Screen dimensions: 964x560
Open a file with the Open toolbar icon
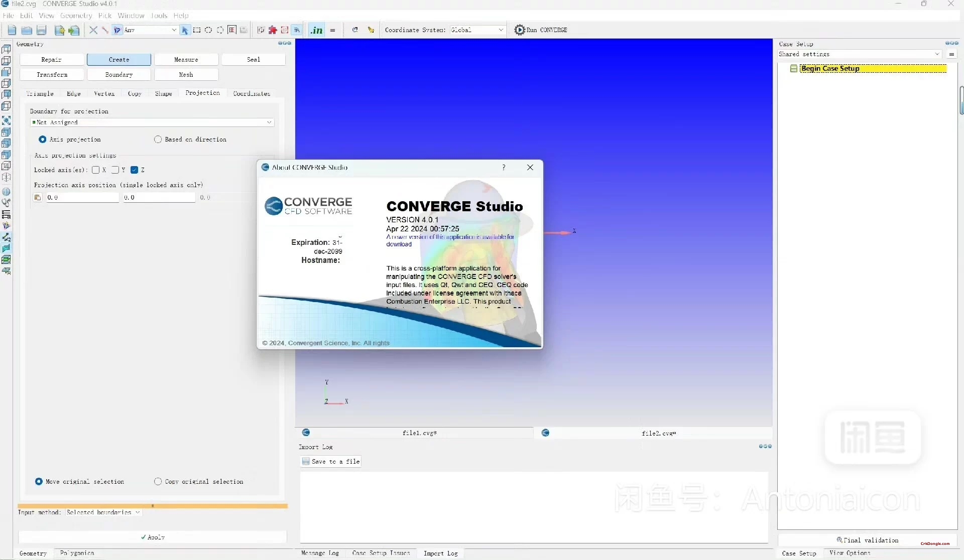(27, 30)
